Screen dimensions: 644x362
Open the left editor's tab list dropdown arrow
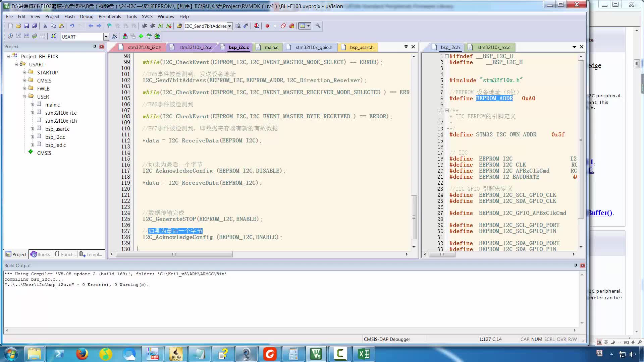tap(406, 47)
